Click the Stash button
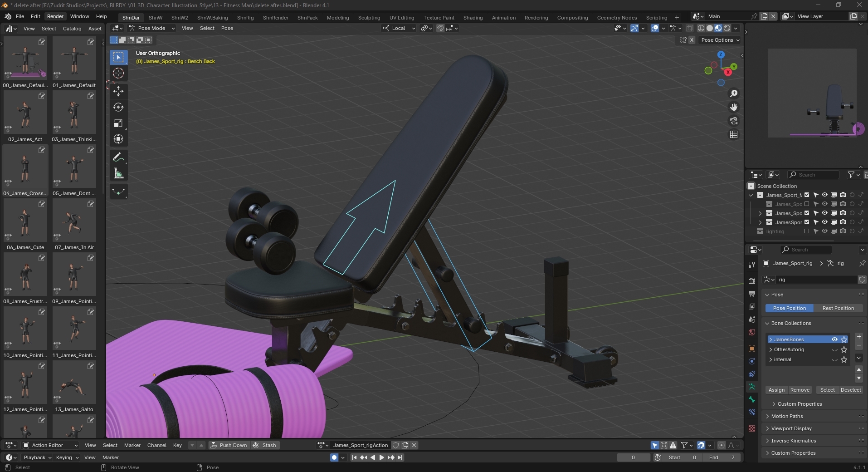Screen dimensions: 868x472 point(265,445)
